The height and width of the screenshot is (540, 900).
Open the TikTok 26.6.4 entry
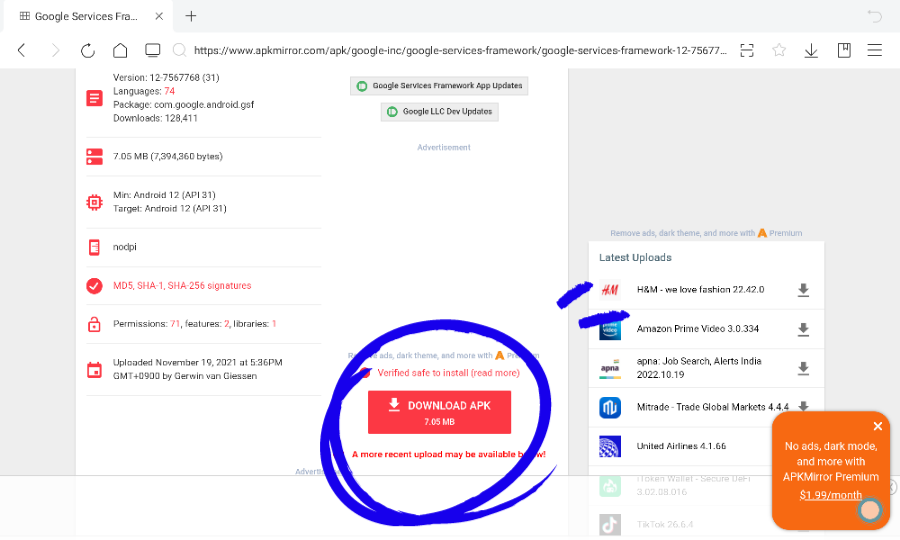(x=665, y=525)
